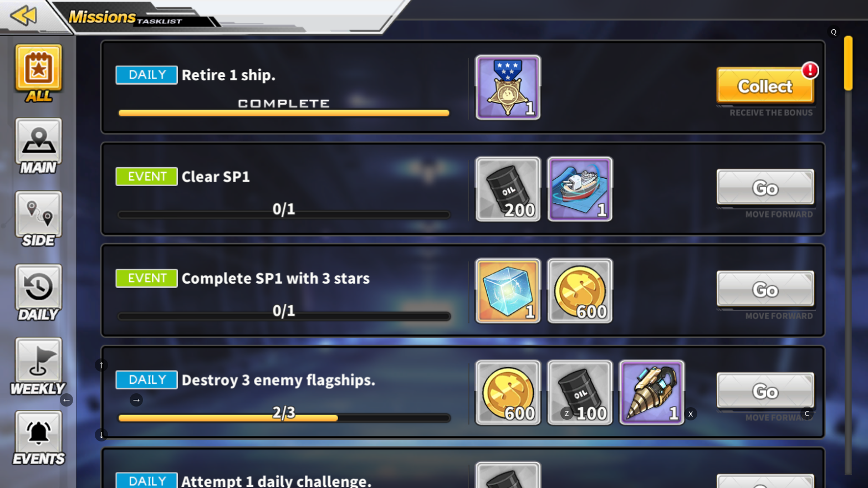Switch to the DAILY missions tab

point(38,293)
